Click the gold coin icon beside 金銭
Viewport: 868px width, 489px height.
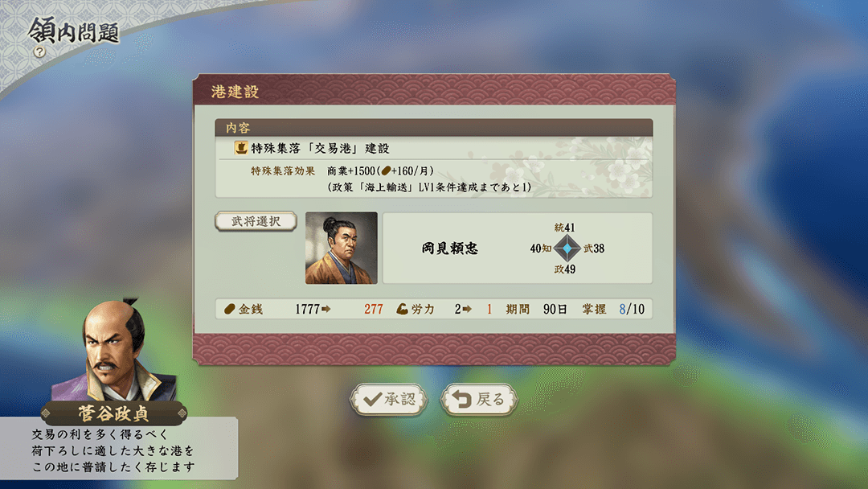(230, 309)
